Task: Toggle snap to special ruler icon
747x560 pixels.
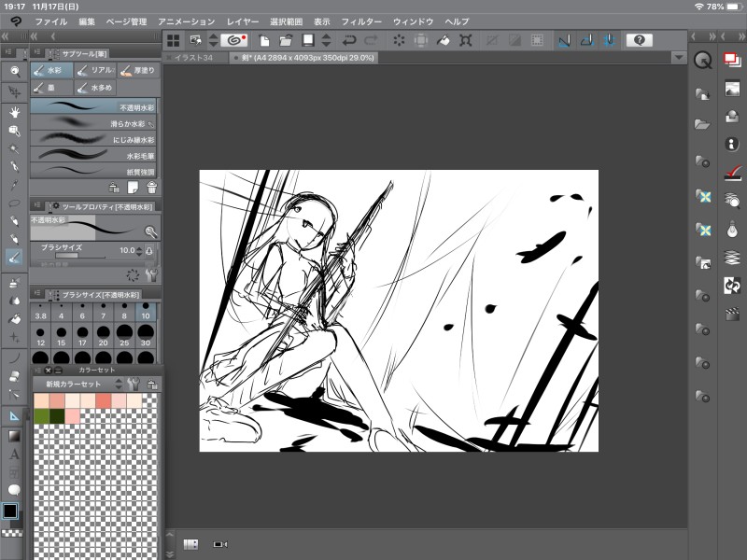Action: click(x=586, y=40)
